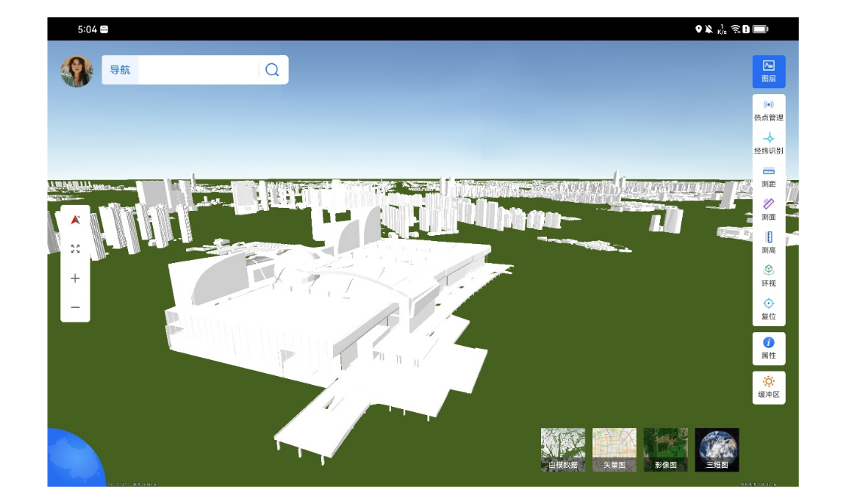Open the 缓冲区 buffer analysis tool

(768, 386)
